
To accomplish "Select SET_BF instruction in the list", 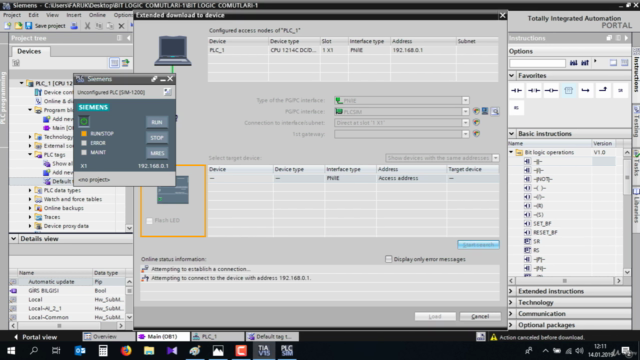I will tap(542, 224).
